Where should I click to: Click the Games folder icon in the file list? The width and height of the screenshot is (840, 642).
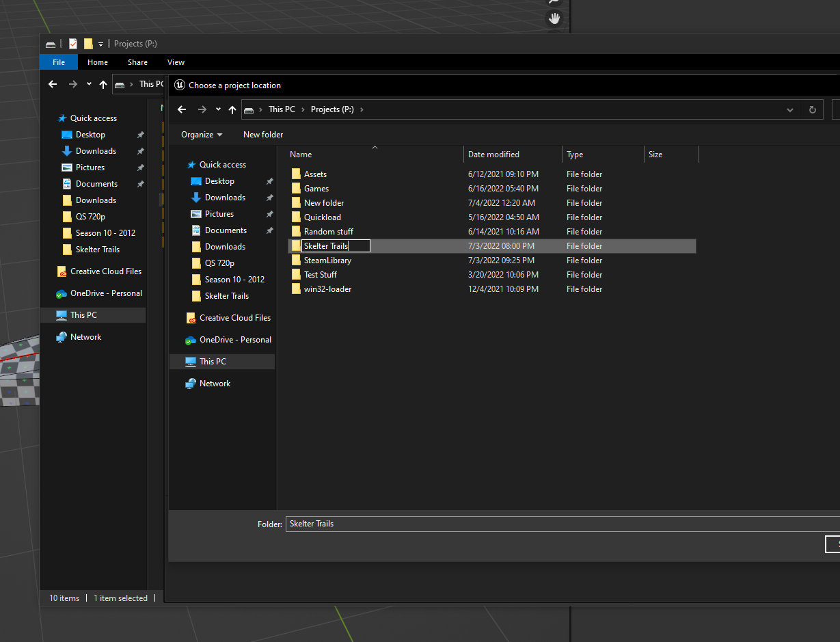296,189
